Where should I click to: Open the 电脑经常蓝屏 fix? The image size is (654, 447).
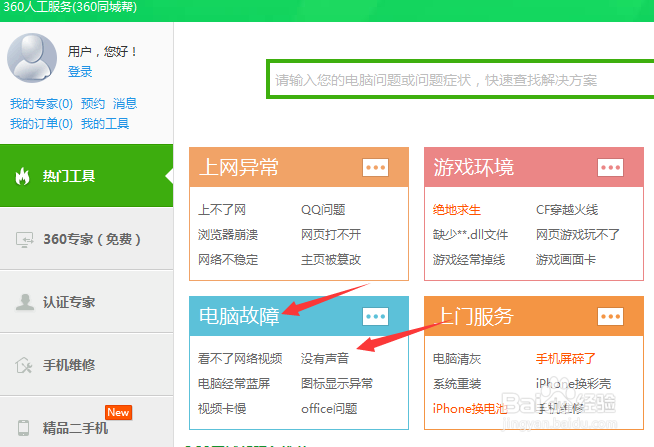[x=234, y=383]
